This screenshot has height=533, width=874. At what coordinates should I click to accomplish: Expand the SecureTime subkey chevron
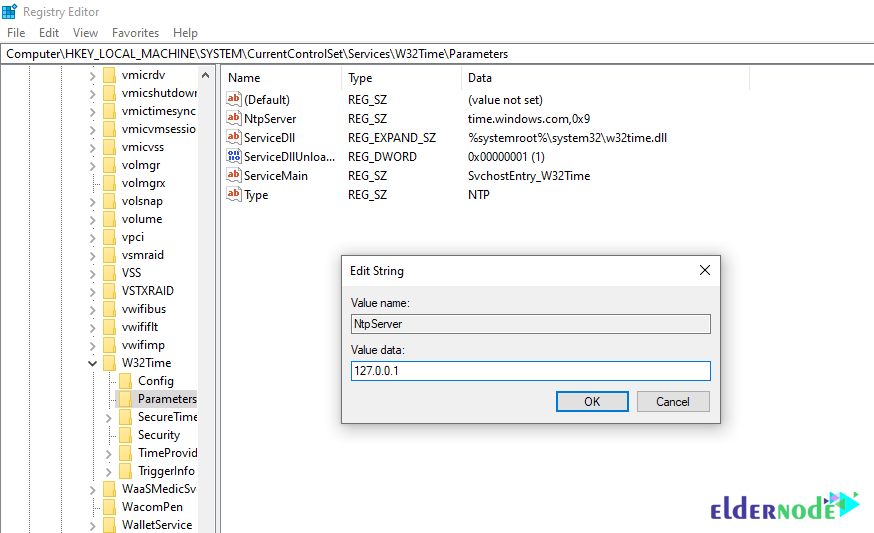[x=109, y=418]
